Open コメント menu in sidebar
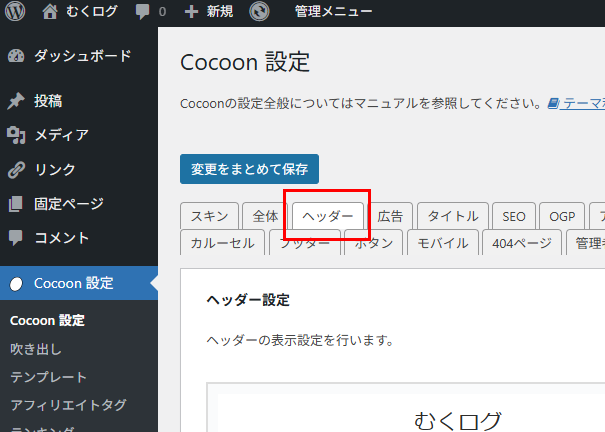605x432 pixels. pos(62,238)
